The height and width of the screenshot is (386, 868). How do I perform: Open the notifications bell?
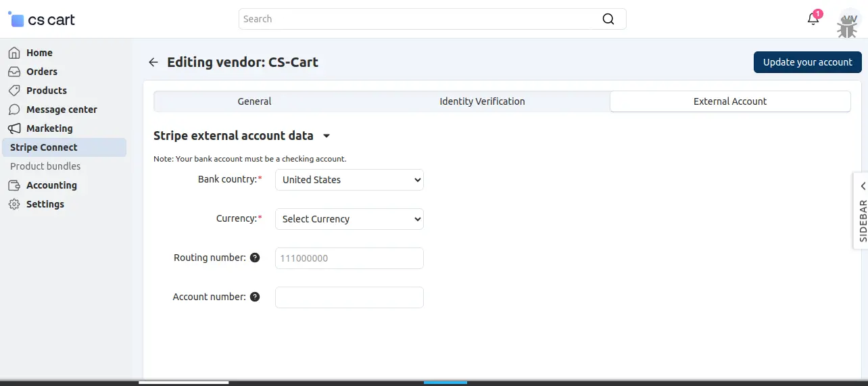(x=813, y=19)
